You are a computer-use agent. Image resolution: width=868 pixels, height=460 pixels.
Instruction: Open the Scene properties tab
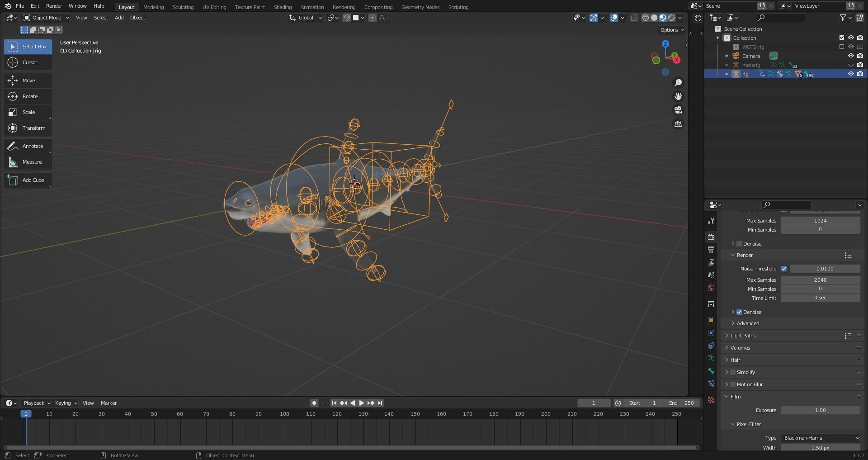coord(711,275)
